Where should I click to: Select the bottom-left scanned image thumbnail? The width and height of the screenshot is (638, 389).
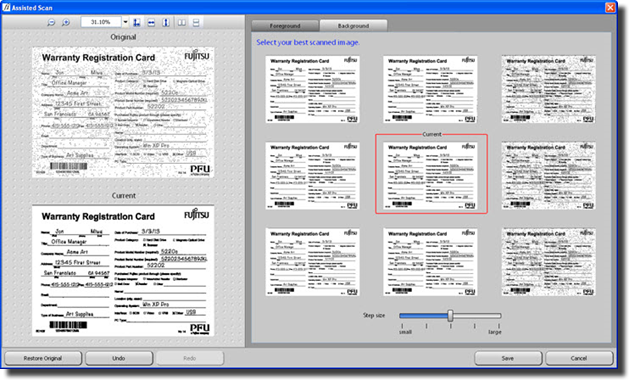(312, 262)
